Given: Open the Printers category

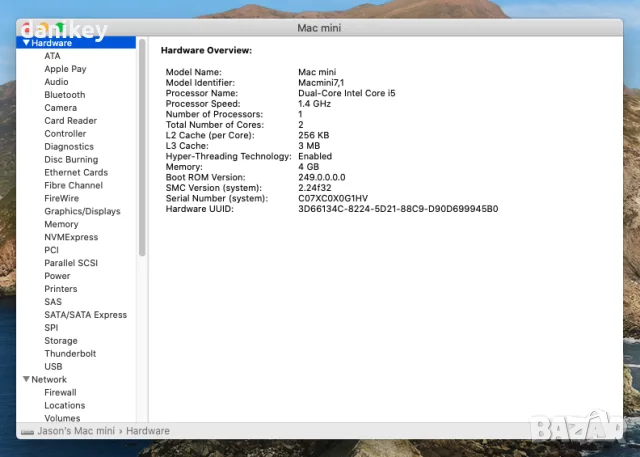Looking at the screenshot, I should tap(61, 289).
